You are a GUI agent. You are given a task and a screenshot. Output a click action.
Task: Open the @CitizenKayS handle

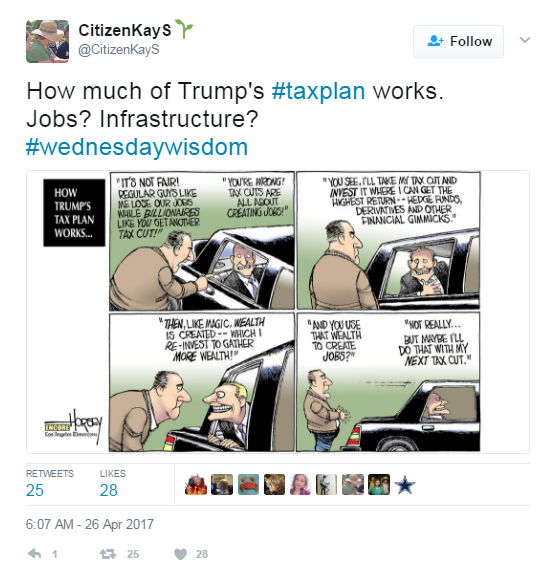tap(119, 50)
